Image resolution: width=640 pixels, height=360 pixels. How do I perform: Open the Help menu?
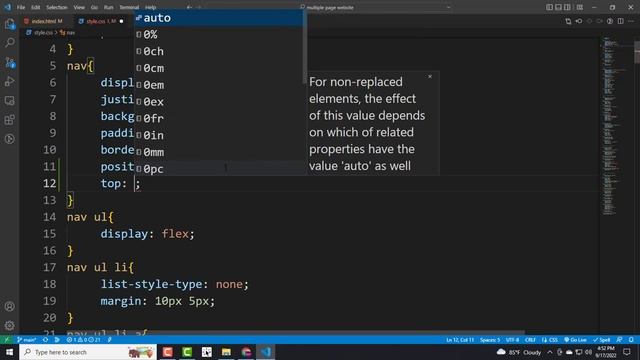point(151,7)
